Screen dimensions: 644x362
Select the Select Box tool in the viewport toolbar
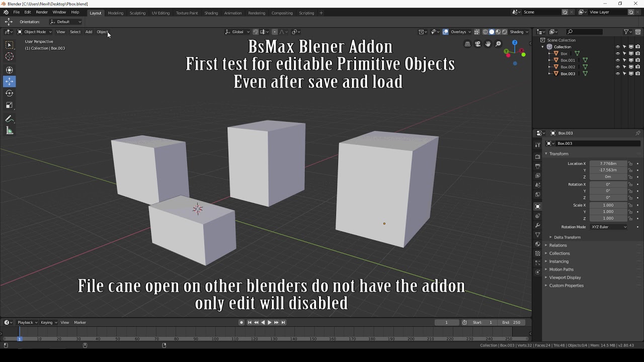click(10, 45)
